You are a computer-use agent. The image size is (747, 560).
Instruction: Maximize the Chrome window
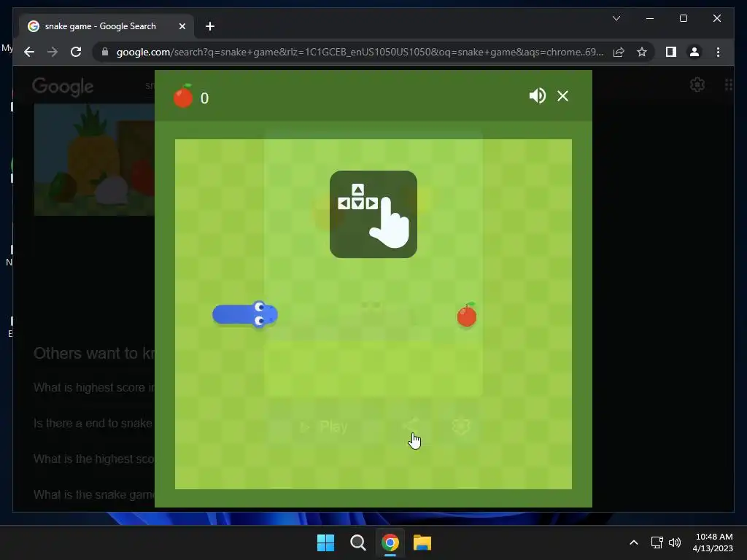pos(683,18)
